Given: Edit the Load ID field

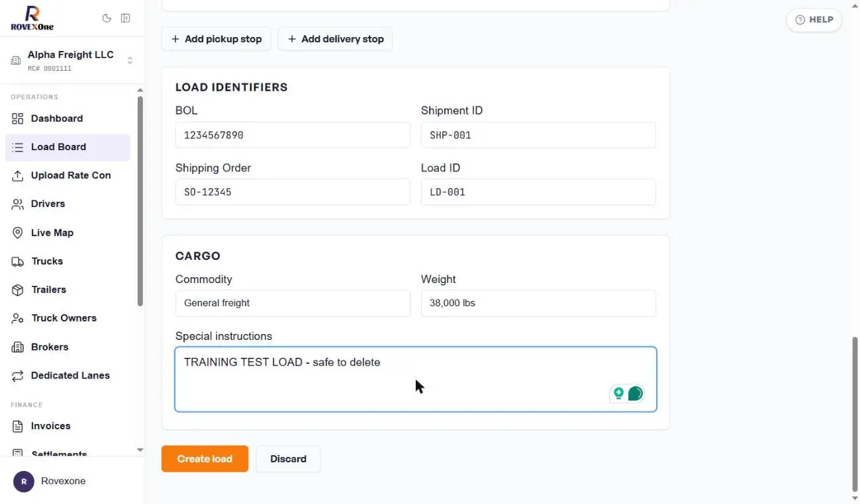Looking at the screenshot, I should click(538, 192).
